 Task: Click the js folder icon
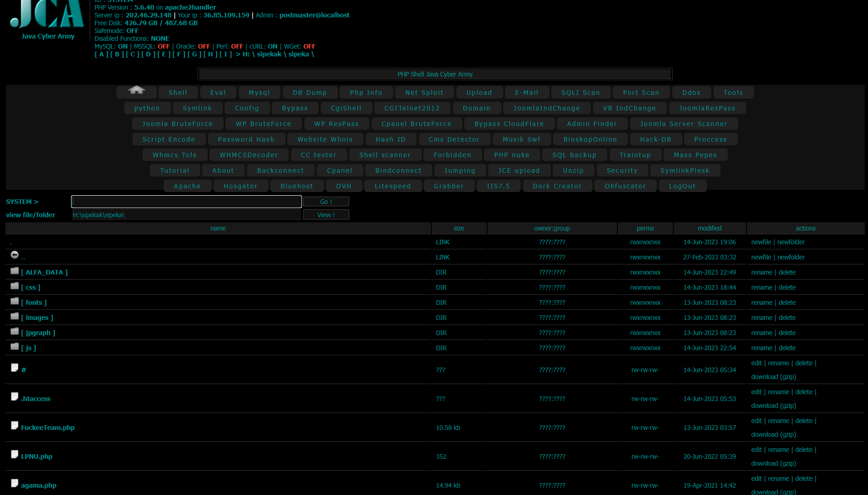(15, 346)
